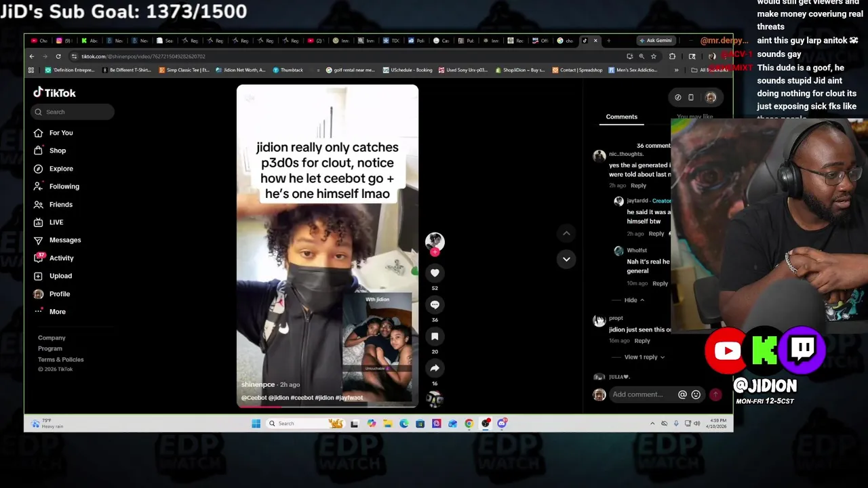The width and height of the screenshot is (868, 488).
Task: Open the emoji picker in comment box
Action: [696, 394]
